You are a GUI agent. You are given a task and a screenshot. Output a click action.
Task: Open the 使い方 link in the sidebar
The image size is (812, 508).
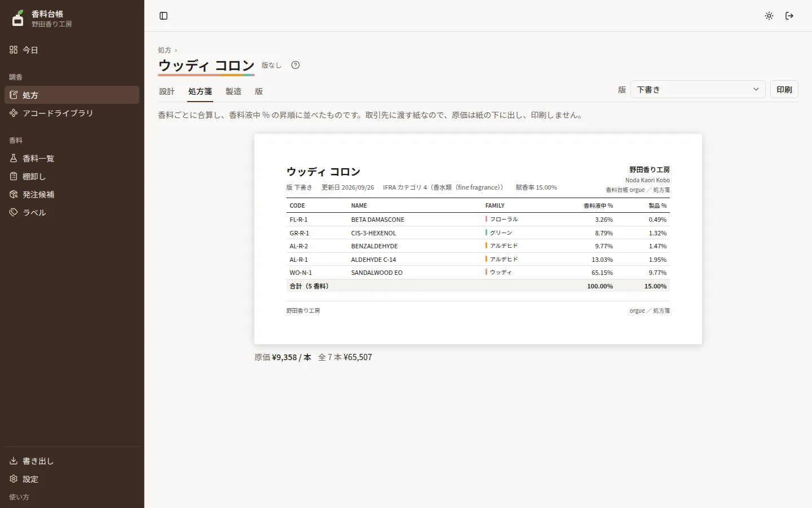[19, 497]
